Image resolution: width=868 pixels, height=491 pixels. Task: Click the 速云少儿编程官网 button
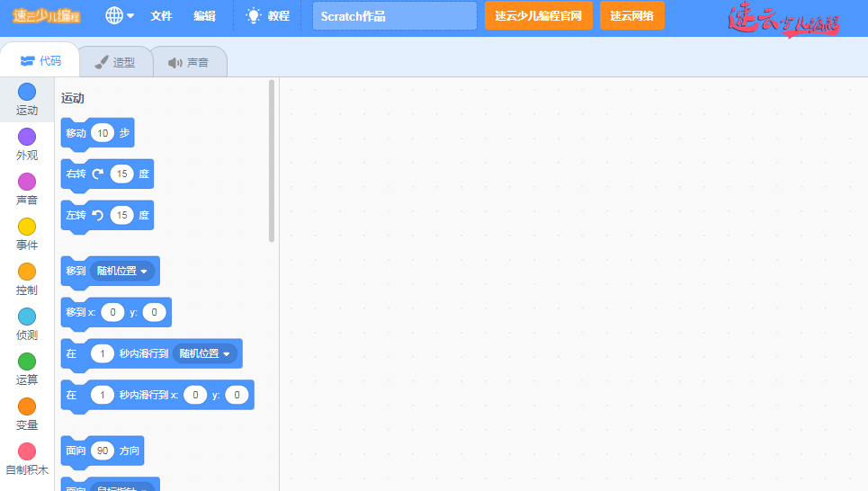tap(538, 16)
